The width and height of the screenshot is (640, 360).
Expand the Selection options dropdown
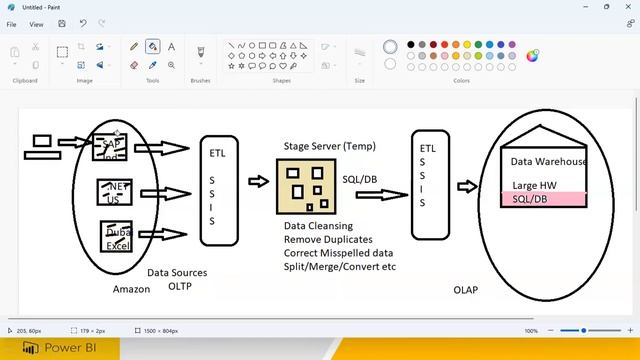pyautogui.click(x=62, y=64)
